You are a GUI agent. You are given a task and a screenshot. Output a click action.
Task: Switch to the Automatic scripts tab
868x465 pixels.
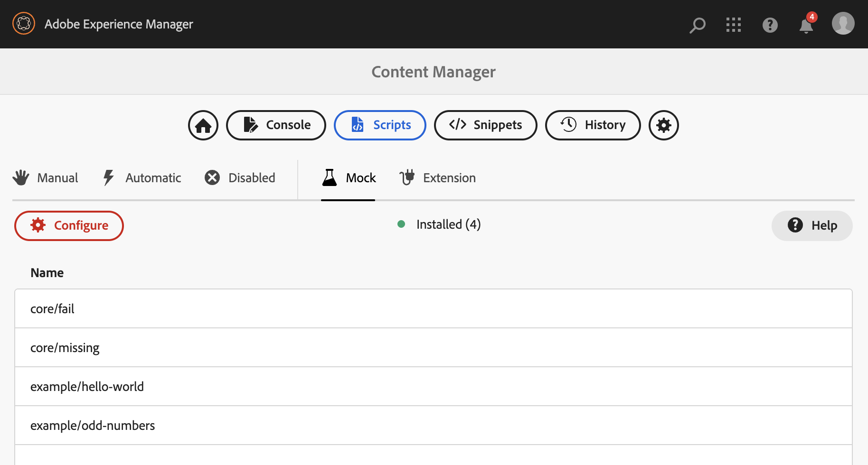point(142,178)
